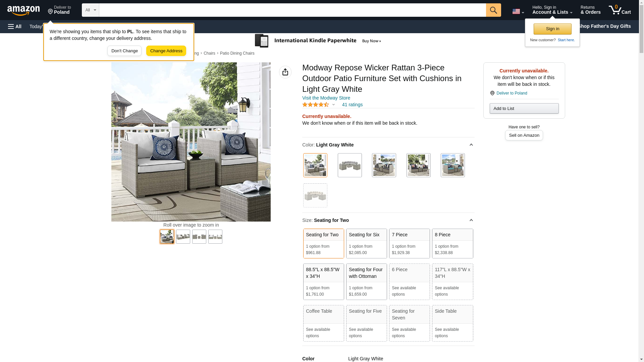The width and height of the screenshot is (644, 362).
Task: Click the share icon beside product image
Action: click(x=285, y=72)
